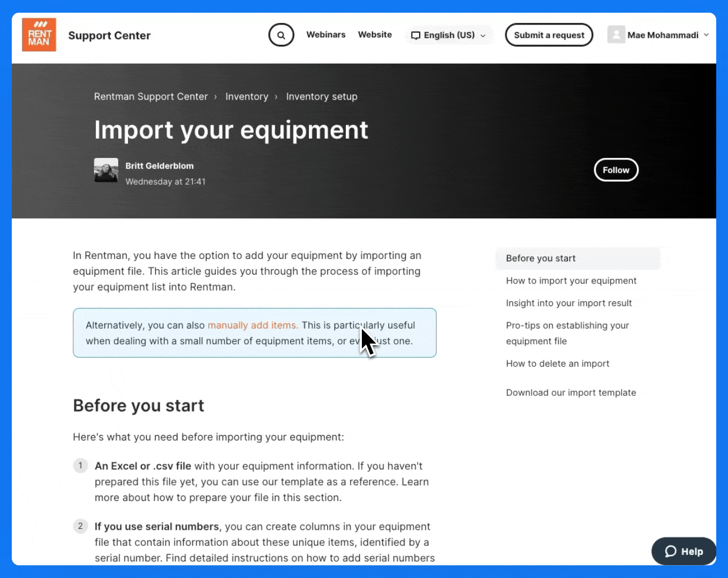Viewport: 728px width, 578px height.
Task: Click the Rentman logo icon
Action: (x=39, y=35)
